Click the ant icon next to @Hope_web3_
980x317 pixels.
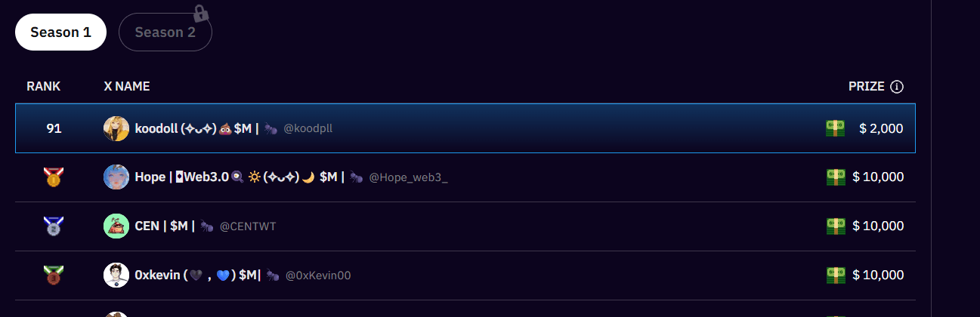(357, 177)
